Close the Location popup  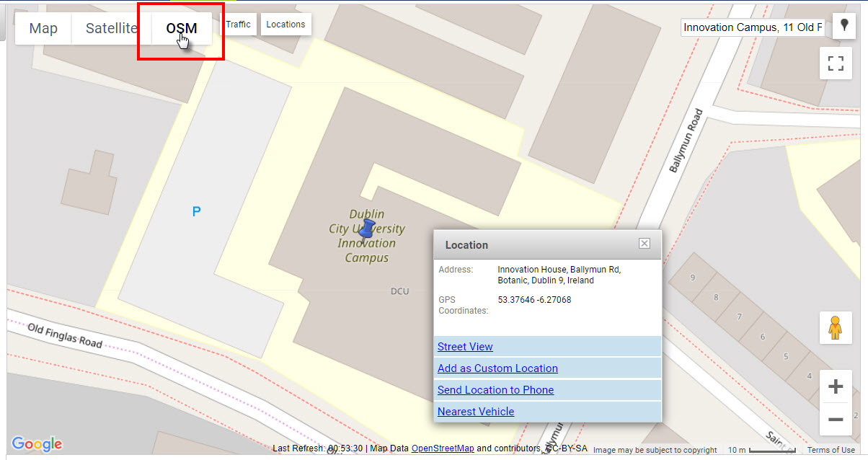[645, 244]
